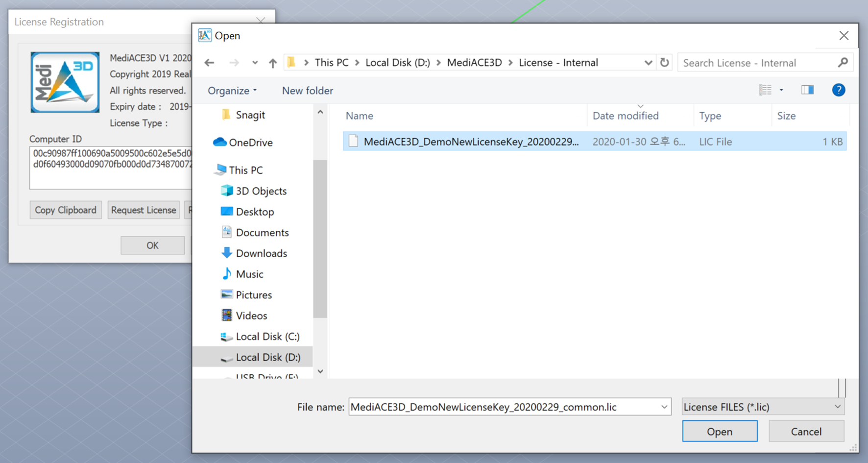868x463 pixels.
Task: Change view layout icon
Action: click(765, 90)
